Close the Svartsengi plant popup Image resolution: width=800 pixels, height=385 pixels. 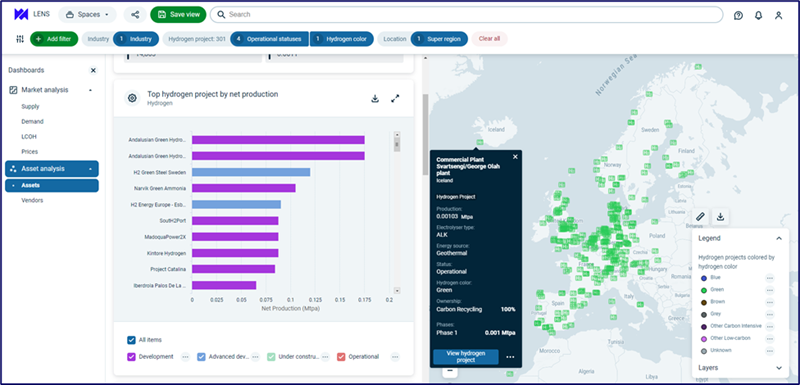point(515,157)
